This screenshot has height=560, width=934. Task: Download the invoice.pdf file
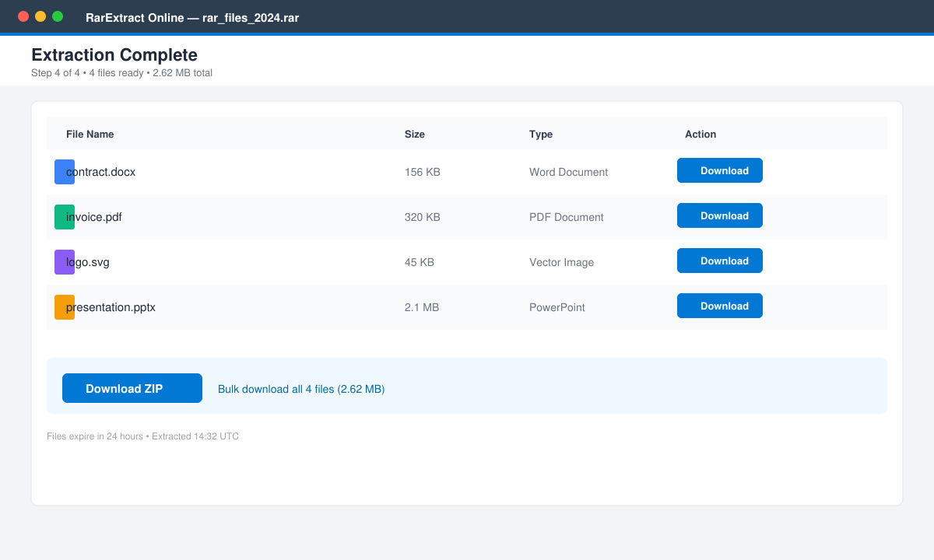[x=720, y=215]
